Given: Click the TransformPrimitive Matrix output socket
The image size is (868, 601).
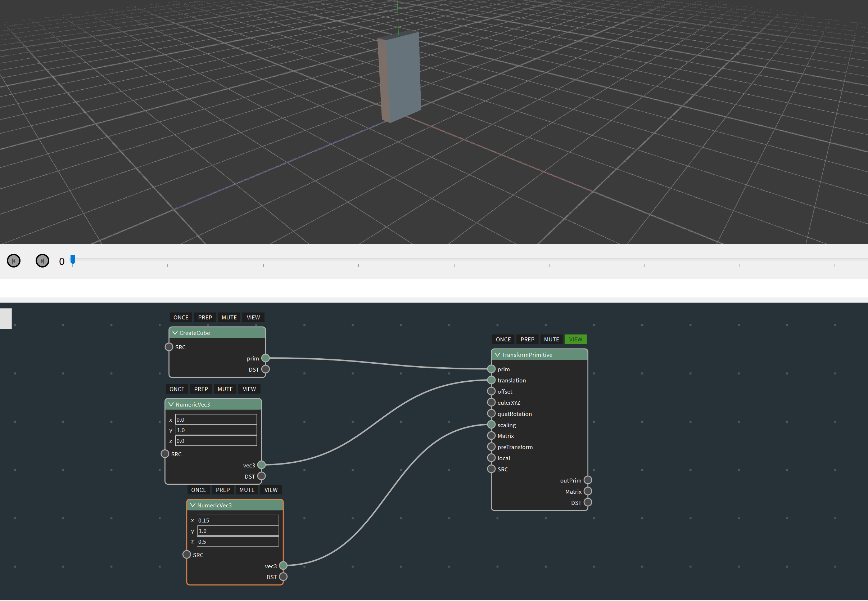Looking at the screenshot, I should [588, 492].
